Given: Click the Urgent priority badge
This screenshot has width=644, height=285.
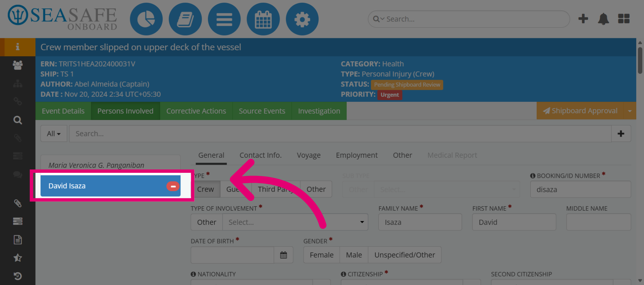Looking at the screenshot, I should [390, 95].
